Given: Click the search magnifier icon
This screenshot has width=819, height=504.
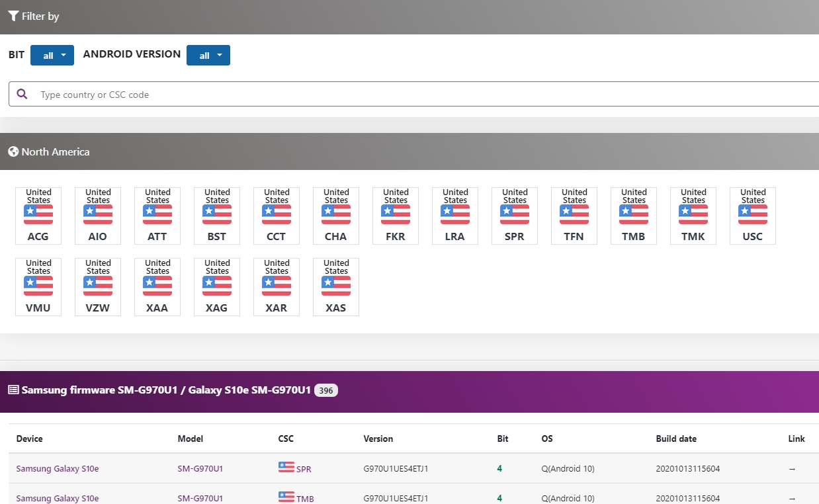Looking at the screenshot, I should (x=22, y=95).
